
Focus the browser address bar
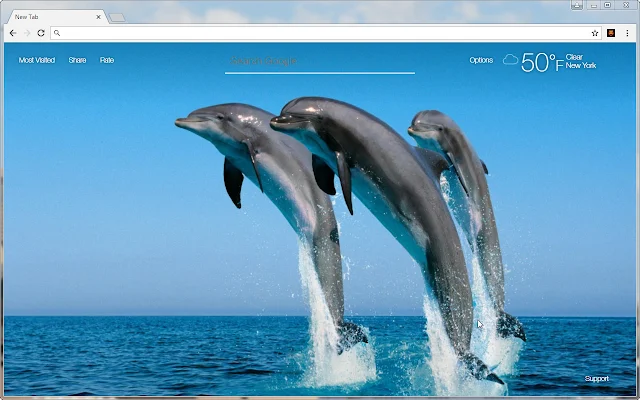pyautogui.click(x=324, y=33)
